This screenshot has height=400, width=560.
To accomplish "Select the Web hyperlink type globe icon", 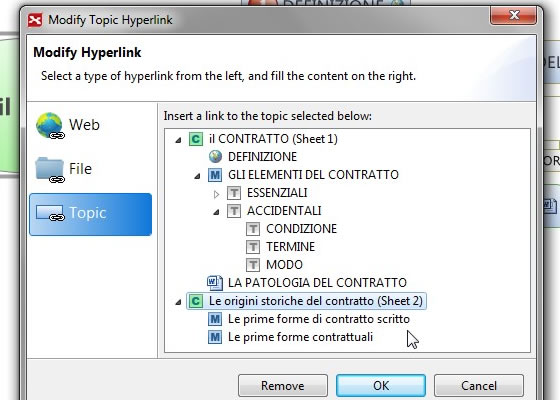I will 50,125.
